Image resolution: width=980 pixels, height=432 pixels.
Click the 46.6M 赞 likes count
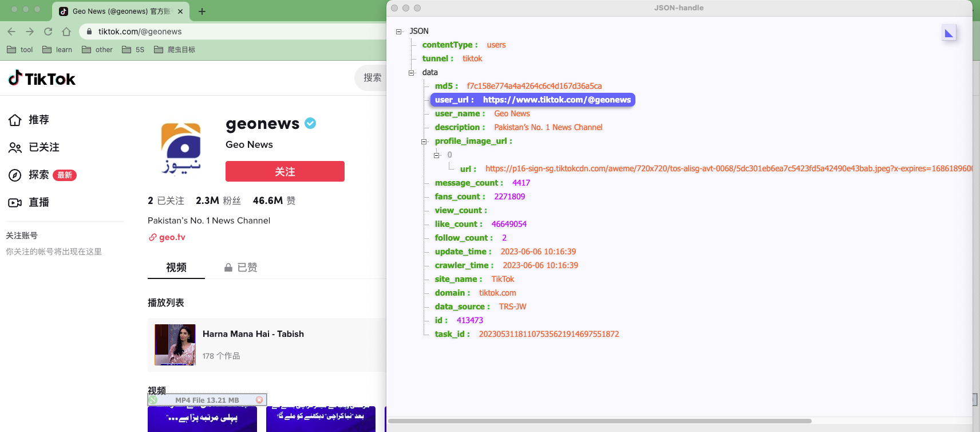point(274,201)
